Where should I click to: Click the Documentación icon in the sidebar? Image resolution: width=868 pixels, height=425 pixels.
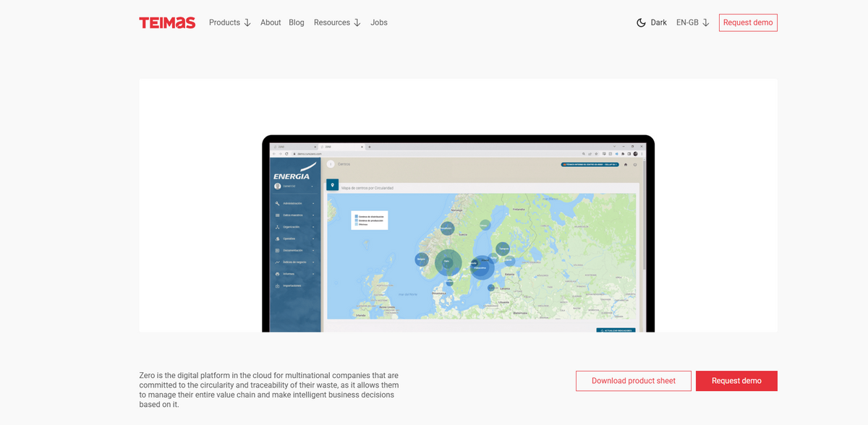(278, 250)
